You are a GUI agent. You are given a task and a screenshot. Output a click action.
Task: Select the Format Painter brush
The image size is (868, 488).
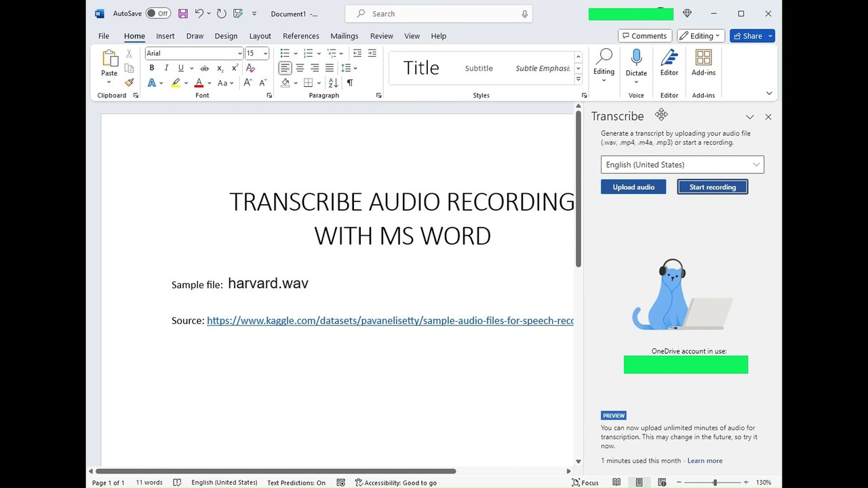coord(129,83)
